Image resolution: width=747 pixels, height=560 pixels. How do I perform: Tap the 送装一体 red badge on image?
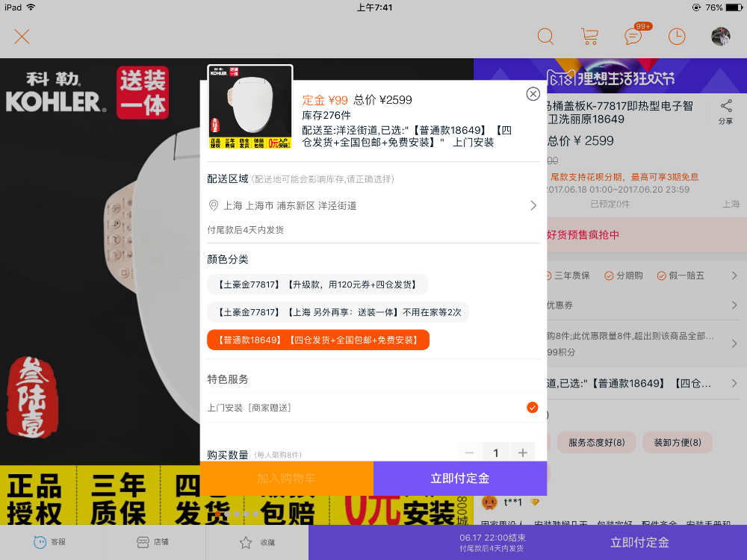point(143,93)
